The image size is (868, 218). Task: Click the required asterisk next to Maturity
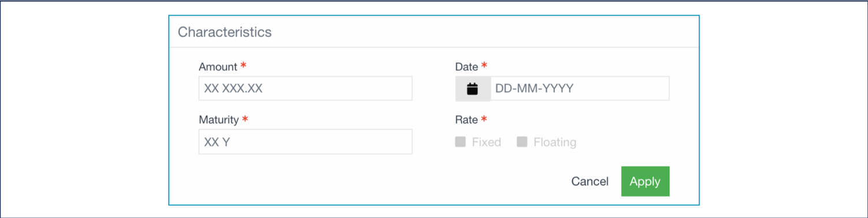[x=245, y=119]
